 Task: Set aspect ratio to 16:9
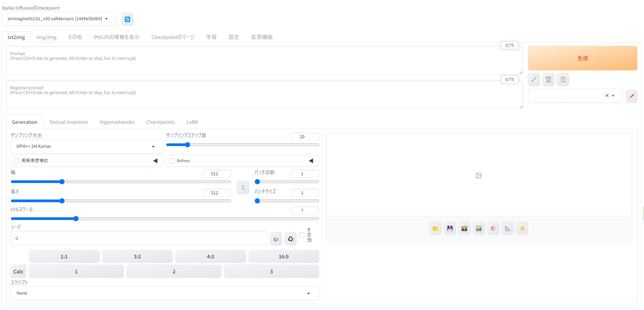(x=284, y=257)
